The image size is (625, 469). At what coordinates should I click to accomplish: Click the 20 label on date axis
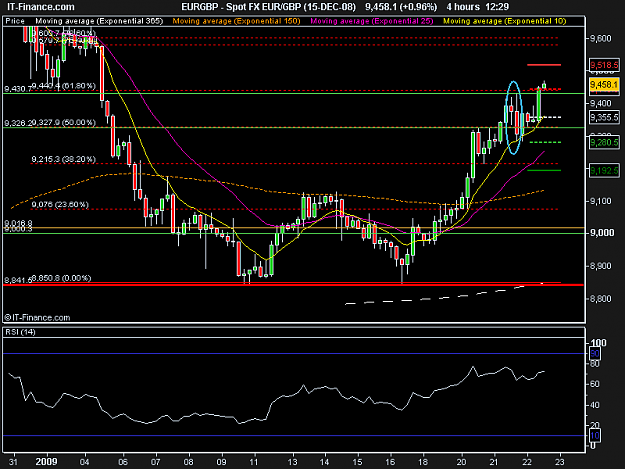[462, 462]
